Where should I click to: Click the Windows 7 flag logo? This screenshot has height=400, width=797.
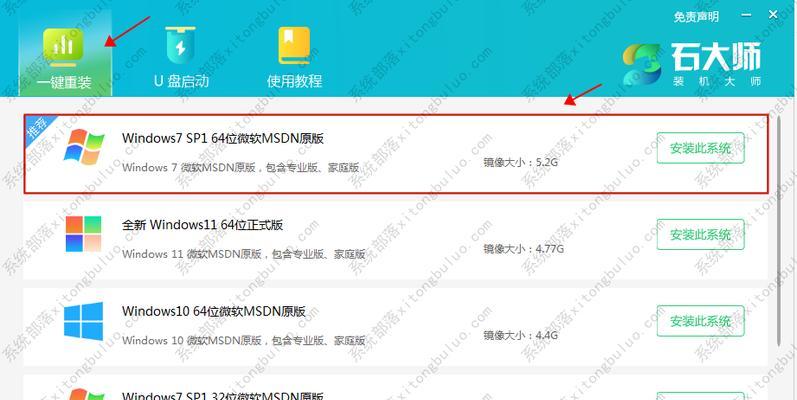click(84, 147)
